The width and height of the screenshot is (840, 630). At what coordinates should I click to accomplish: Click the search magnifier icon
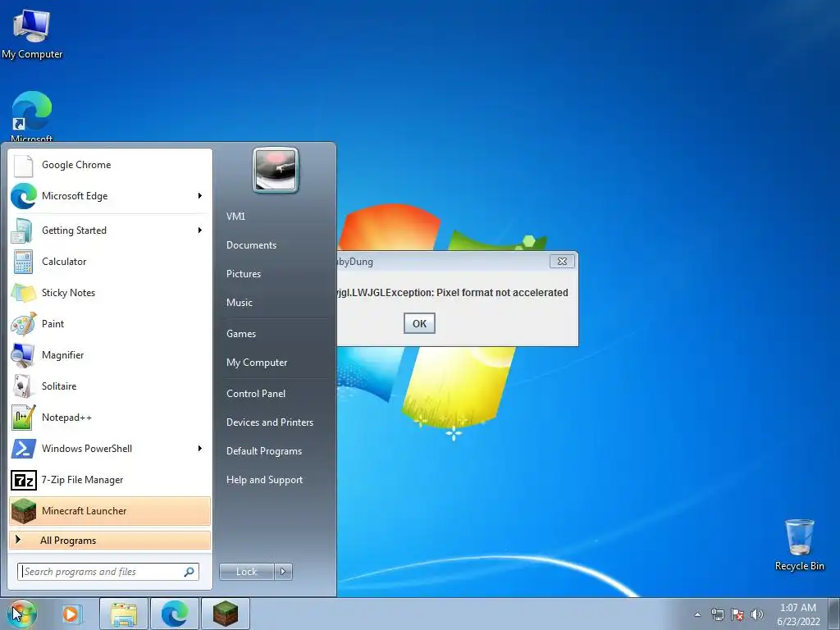click(189, 572)
